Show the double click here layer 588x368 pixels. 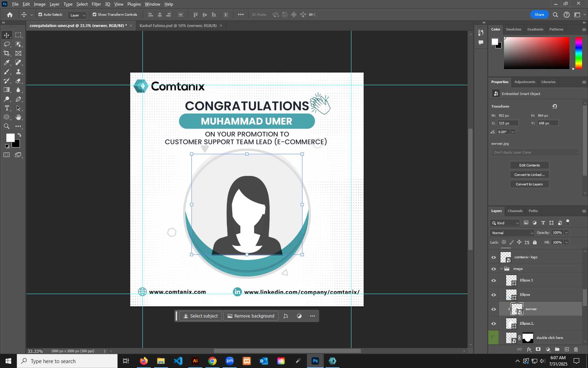click(493, 338)
